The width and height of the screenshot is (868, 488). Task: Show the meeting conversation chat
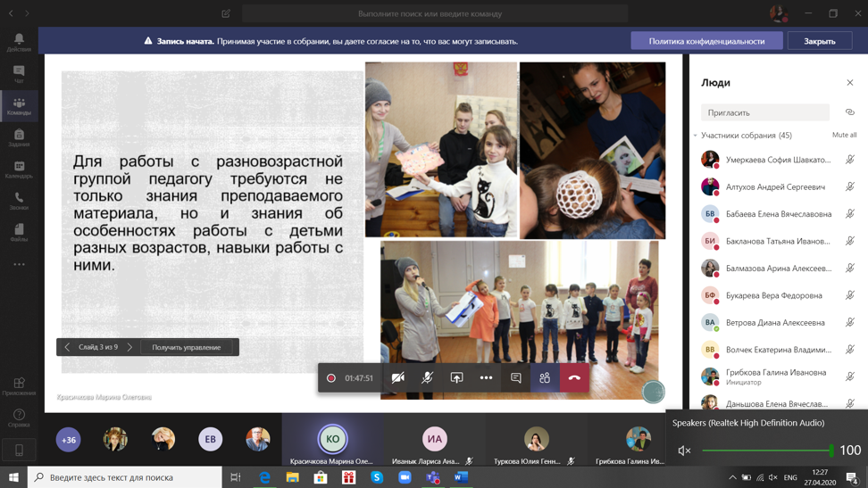pos(515,378)
